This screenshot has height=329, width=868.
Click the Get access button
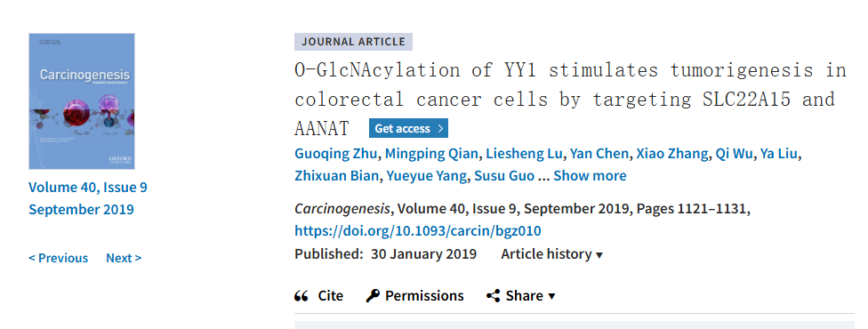[408, 129]
